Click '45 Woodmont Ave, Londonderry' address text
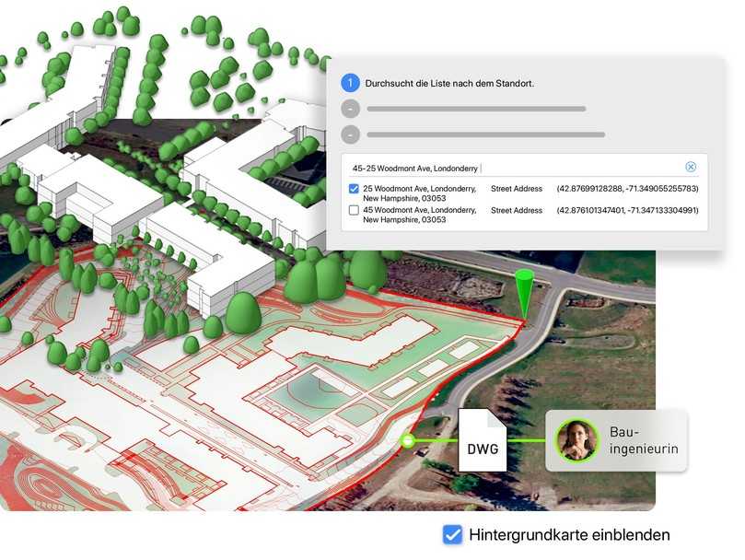745x560 pixels. click(419, 215)
